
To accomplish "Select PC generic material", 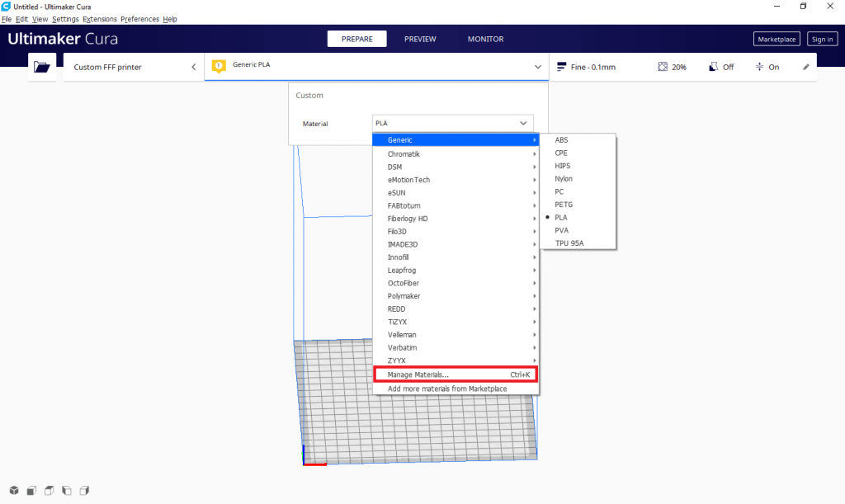I will tap(578, 191).
